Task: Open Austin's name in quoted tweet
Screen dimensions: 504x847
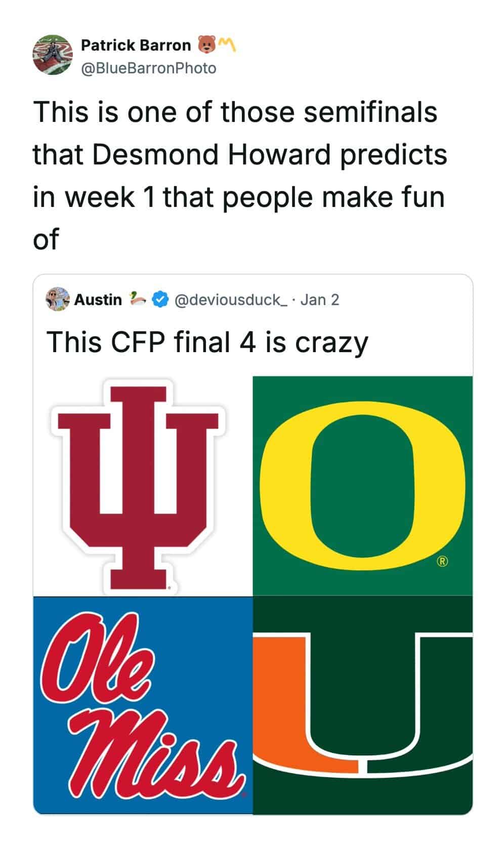Action: click(98, 300)
